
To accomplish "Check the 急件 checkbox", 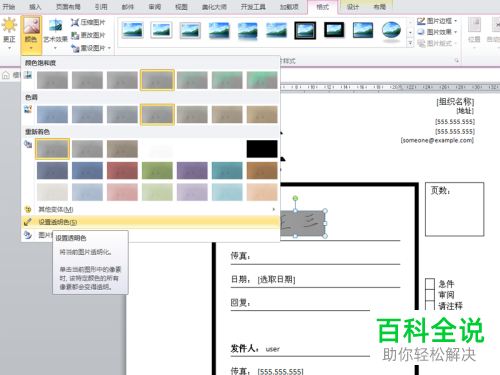I will click(430, 284).
